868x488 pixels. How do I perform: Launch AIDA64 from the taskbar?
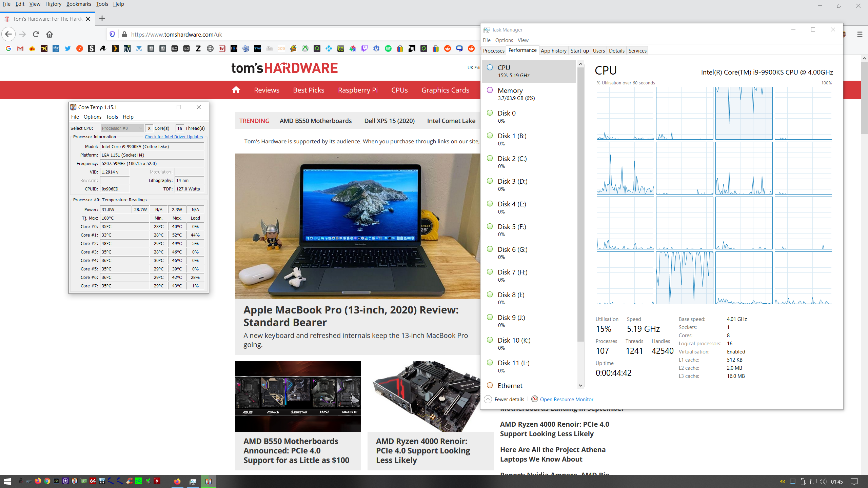[93, 481]
